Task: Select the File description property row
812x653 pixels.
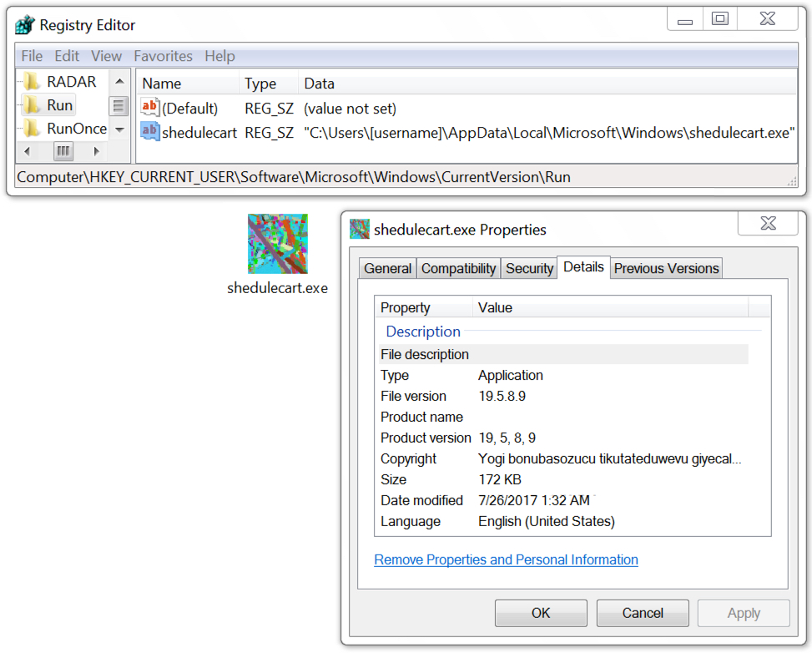Action: click(x=563, y=355)
